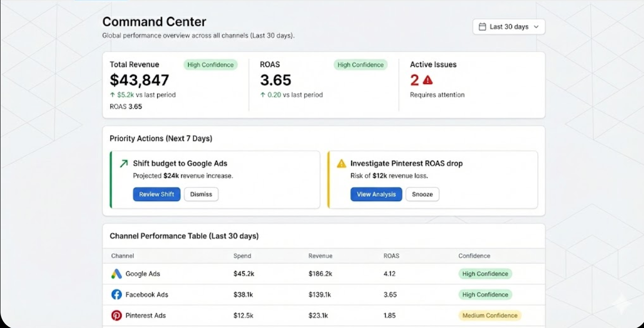Screen dimensions: 644x328
Task: Click the green upward arrow beside Shift budget
Action: (124, 164)
